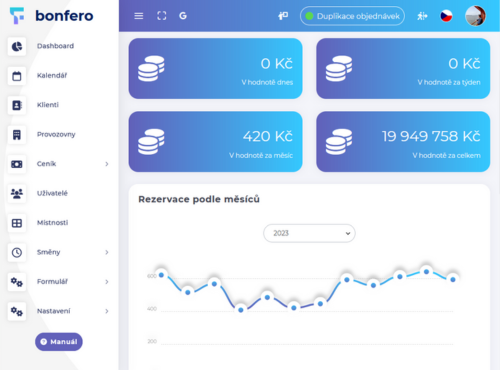The width and height of the screenshot is (500, 370).
Task: Open Klienti from the sidebar
Action: 48,105
